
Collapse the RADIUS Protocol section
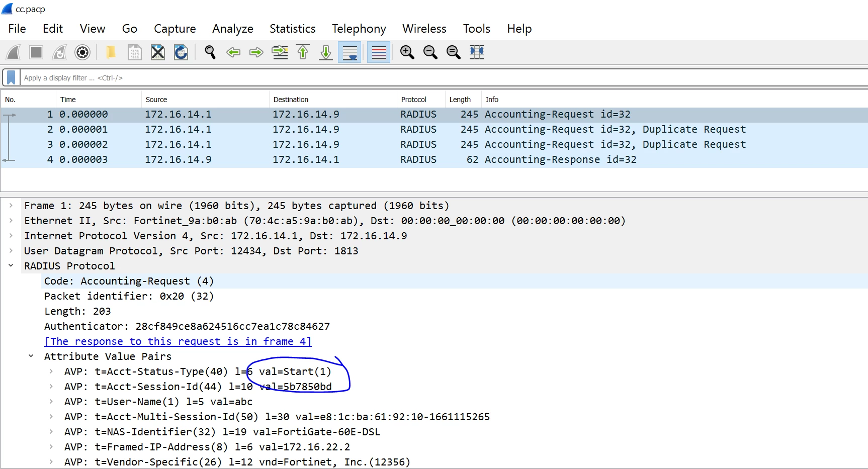pos(11,266)
